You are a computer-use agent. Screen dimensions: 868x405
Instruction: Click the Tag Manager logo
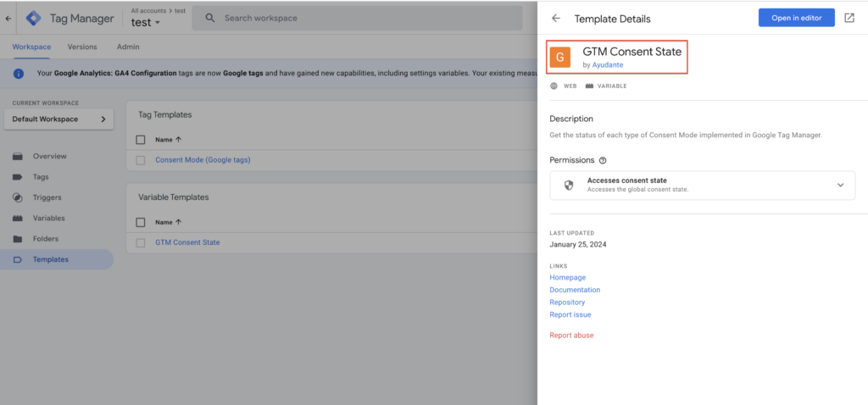coord(34,18)
